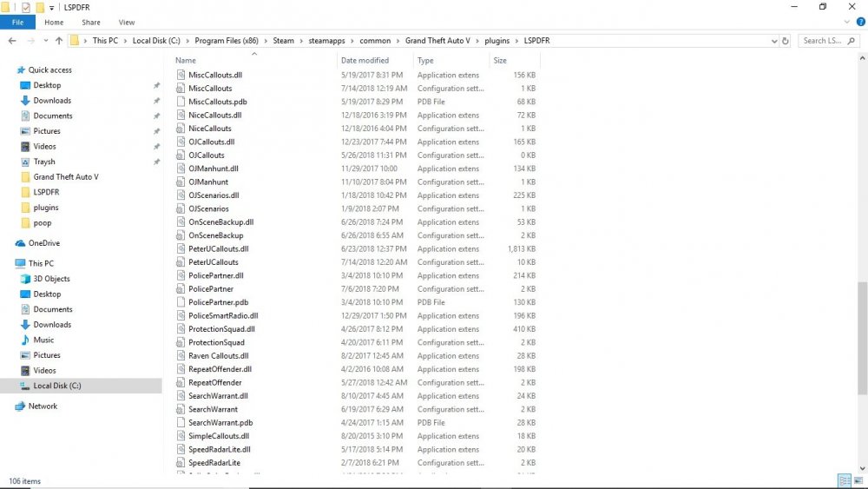Image resolution: width=868 pixels, height=489 pixels.
Task: Switch to the Home ribbon tab
Action: [x=54, y=23]
